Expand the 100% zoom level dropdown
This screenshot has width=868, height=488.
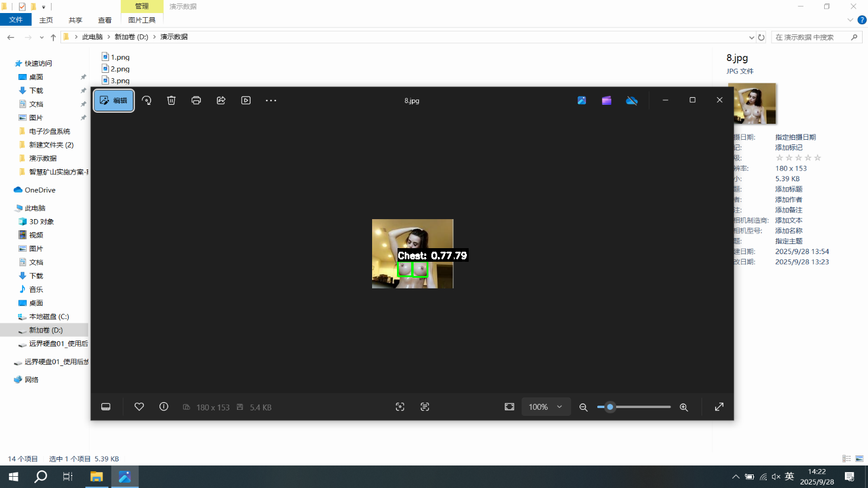coord(546,407)
